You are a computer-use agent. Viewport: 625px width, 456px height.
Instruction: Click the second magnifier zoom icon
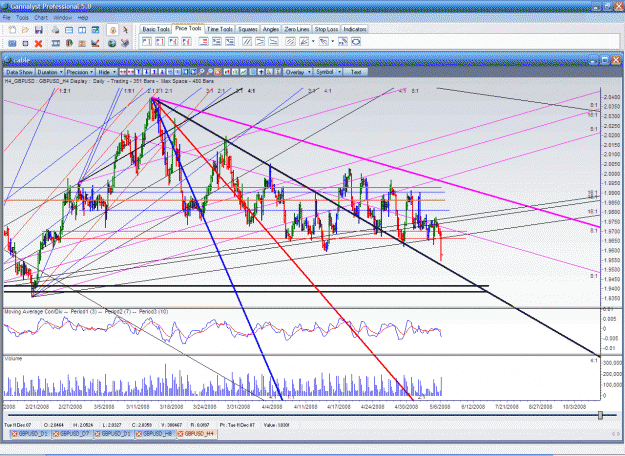point(210,72)
